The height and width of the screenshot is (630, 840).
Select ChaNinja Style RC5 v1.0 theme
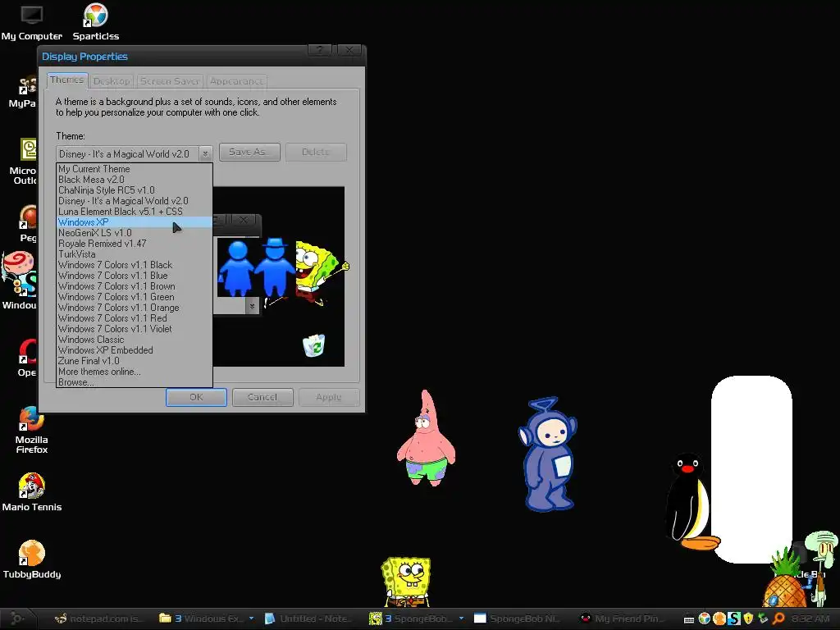click(134, 190)
